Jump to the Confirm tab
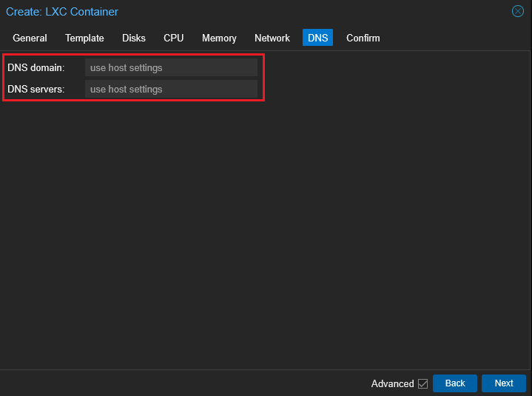 pos(363,38)
